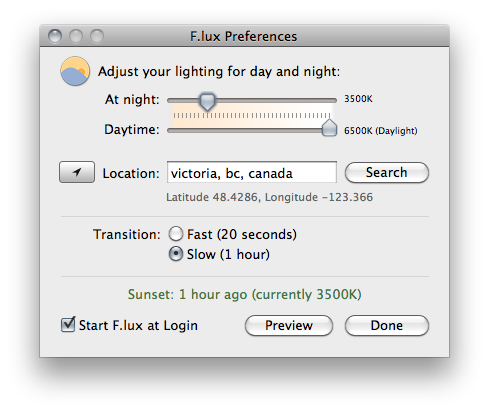
Task: Toggle Start F.lux at Login checkbox
Action: (68, 325)
